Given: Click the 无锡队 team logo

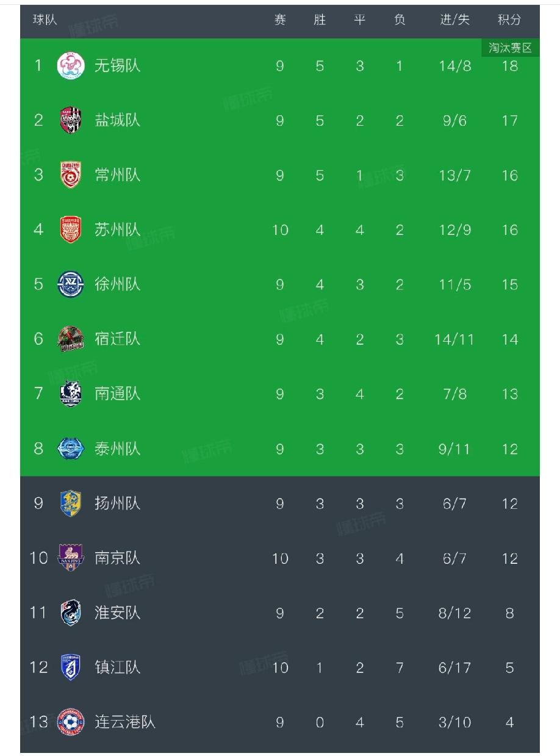Looking at the screenshot, I should 71,66.
